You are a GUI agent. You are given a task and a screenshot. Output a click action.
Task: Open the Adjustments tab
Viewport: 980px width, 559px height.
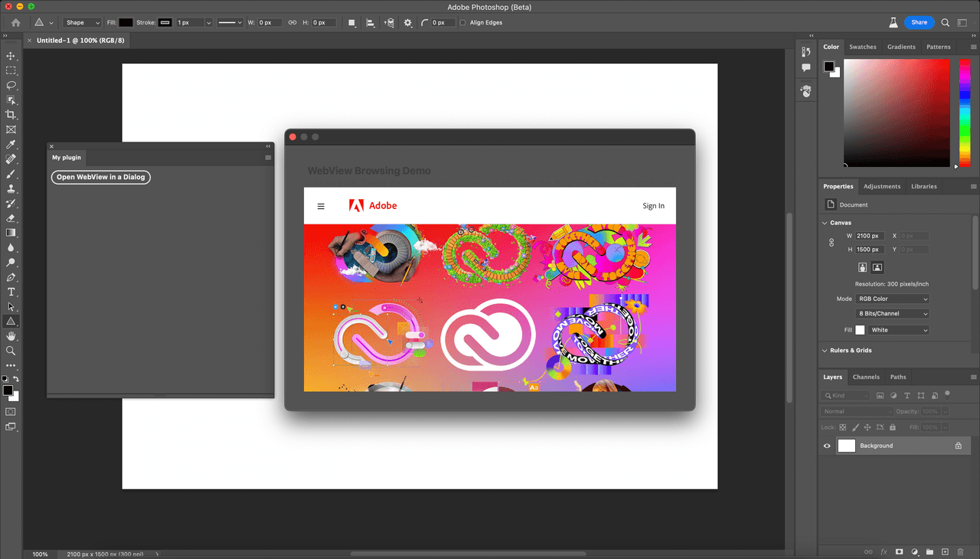[882, 186]
